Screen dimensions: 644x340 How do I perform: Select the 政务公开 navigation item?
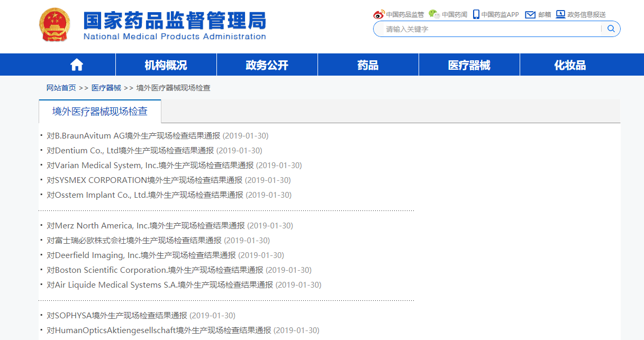[267, 65]
